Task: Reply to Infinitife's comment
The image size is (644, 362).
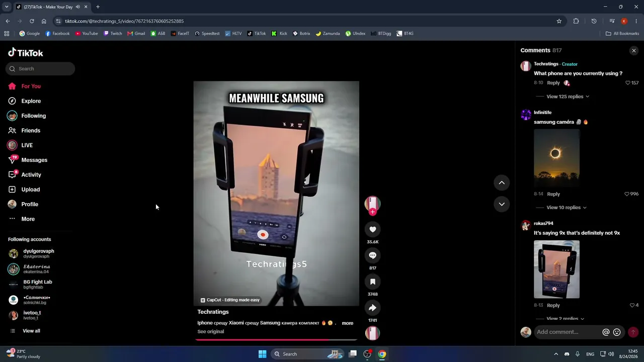Action: tap(553, 194)
